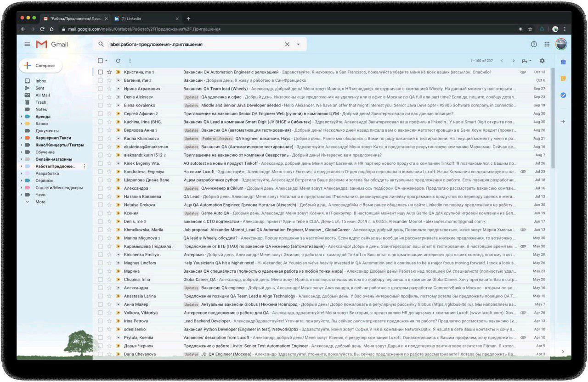Open the Settings gear icon
This screenshot has width=588, height=382.
pyautogui.click(x=542, y=61)
